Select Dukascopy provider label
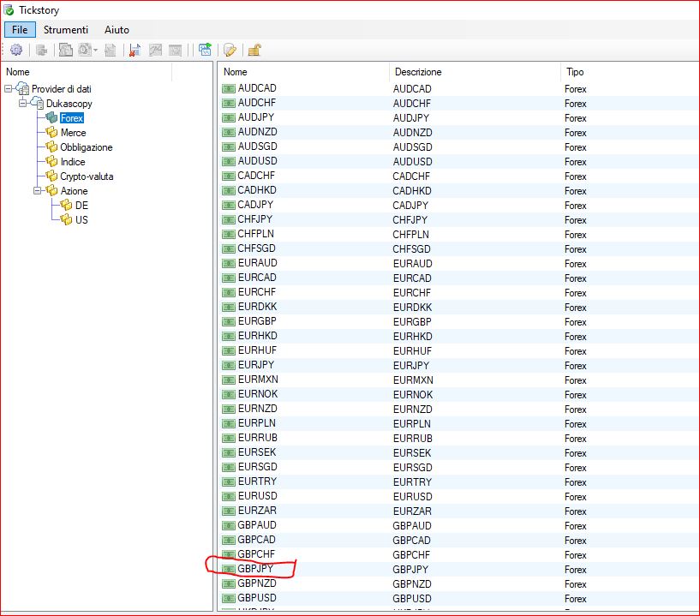The height and width of the screenshot is (616, 700). pos(69,104)
